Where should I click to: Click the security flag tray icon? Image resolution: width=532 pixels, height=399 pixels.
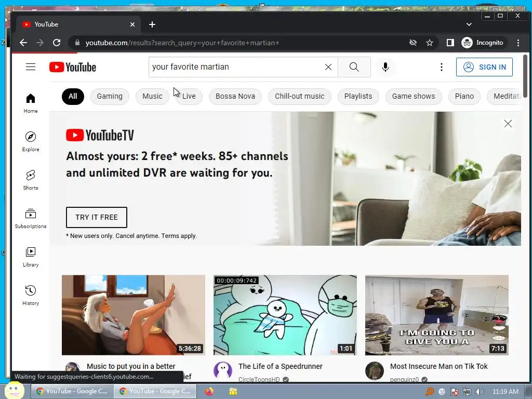(454, 392)
